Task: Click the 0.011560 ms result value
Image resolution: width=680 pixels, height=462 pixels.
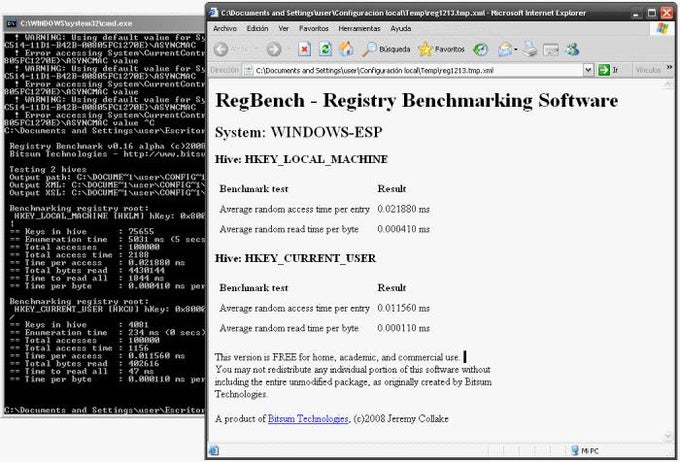Action: [x=403, y=308]
